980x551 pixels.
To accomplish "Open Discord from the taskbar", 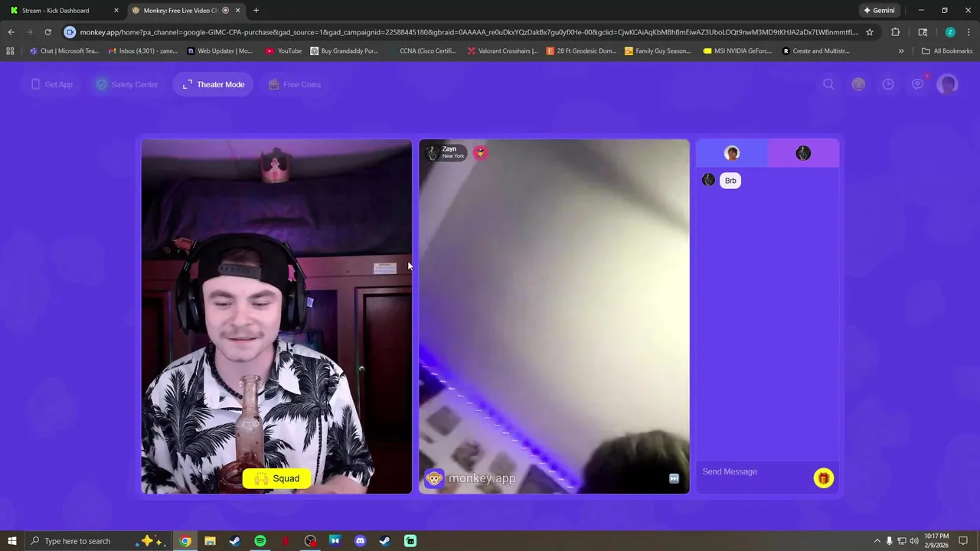I will (360, 541).
